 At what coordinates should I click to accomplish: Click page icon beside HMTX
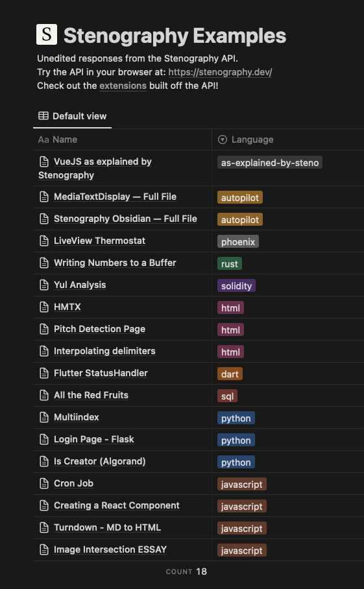tap(44, 307)
